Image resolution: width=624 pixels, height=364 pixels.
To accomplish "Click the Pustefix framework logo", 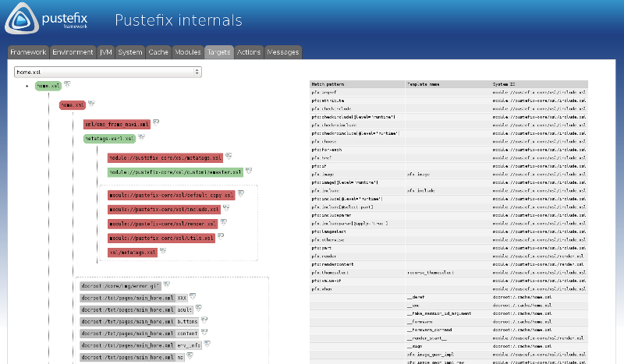I will point(46,19).
